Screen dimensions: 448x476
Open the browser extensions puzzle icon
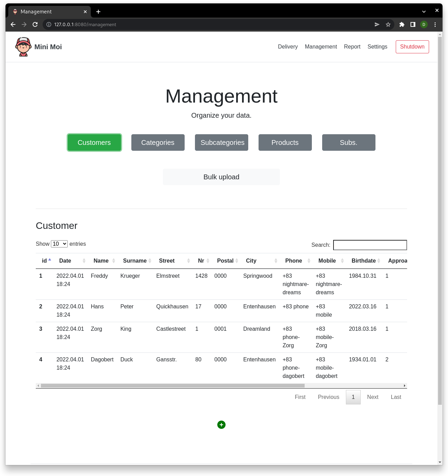click(402, 24)
